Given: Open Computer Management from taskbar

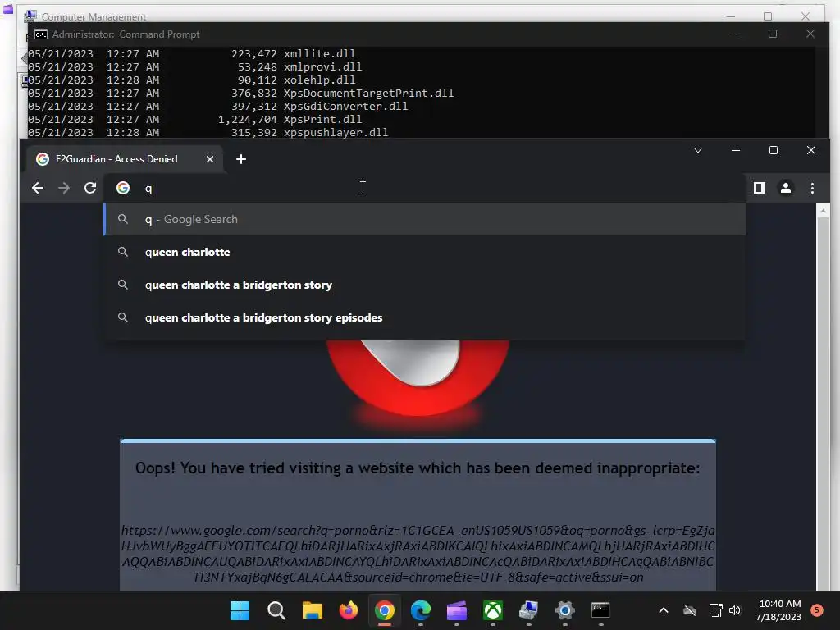Looking at the screenshot, I should pyautogui.click(x=529, y=610).
